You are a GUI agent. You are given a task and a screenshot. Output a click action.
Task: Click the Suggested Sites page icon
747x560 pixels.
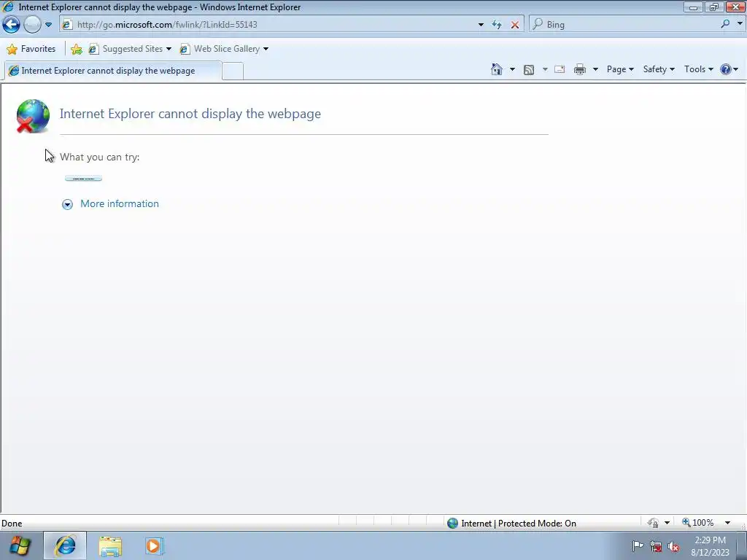pos(94,49)
